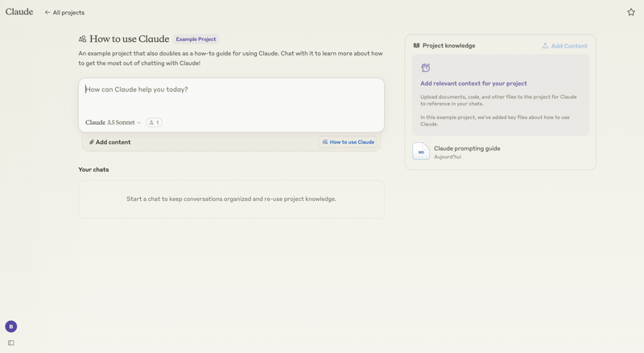Star this project as favorite
This screenshot has width=644, height=353.
[631, 12]
